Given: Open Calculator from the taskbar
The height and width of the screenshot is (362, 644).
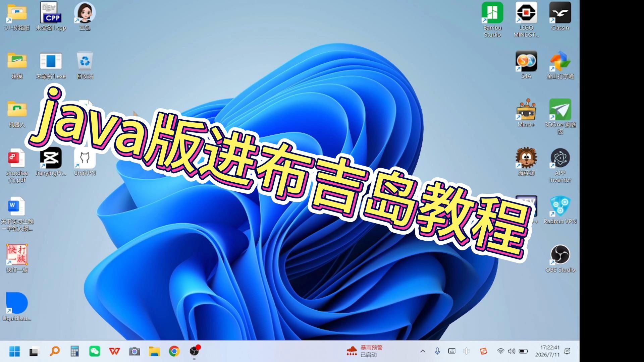Looking at the screenshot, I should [x=74, y=351].
